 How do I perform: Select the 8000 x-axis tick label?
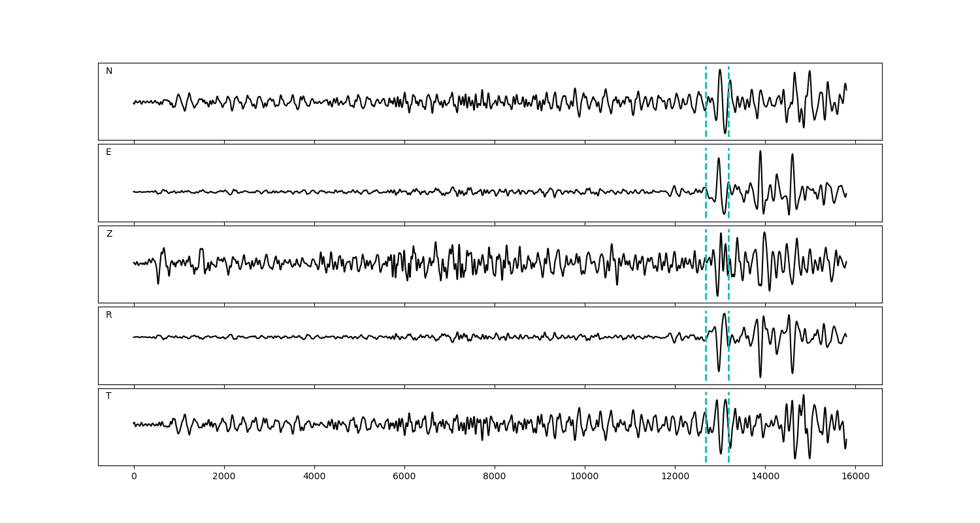click(495, 477)
